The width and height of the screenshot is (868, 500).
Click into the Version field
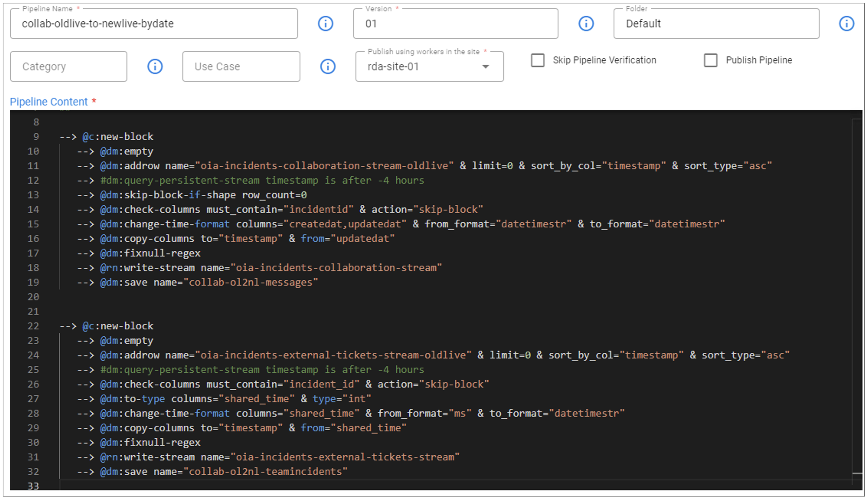455,24
